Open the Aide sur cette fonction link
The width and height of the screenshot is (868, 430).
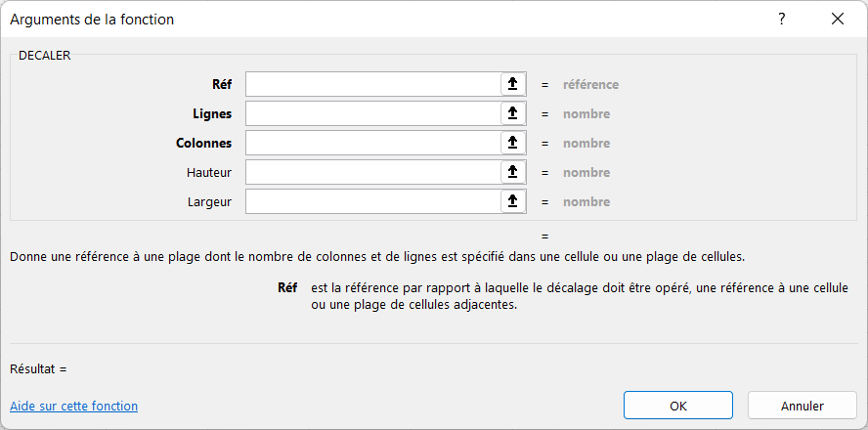(73, 407)
